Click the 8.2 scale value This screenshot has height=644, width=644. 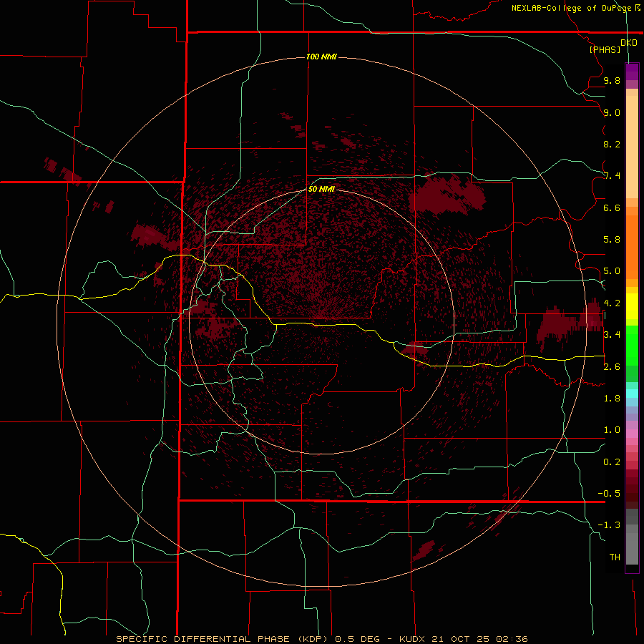coord(612,144)
